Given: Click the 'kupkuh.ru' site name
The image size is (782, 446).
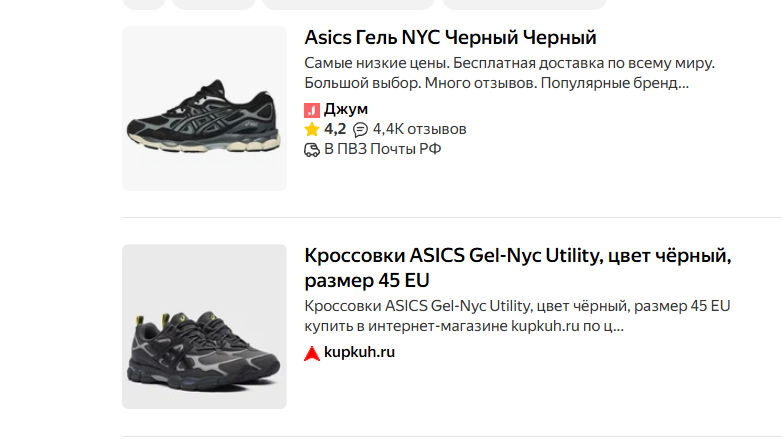Looking at the screenshot, I should (359, 353).
